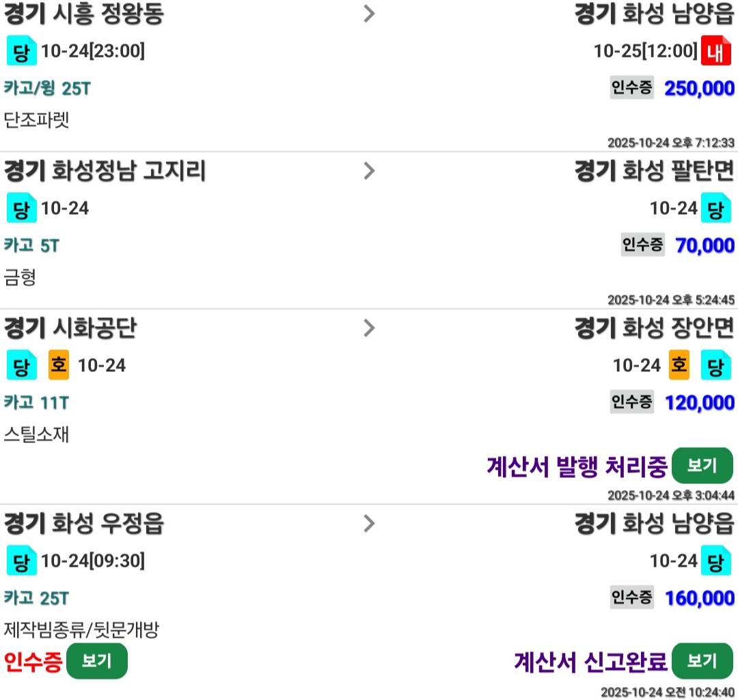Click the red 내 icon beside 10-25[12:00]
The image size is (738, 700).
tap(716, 51)
